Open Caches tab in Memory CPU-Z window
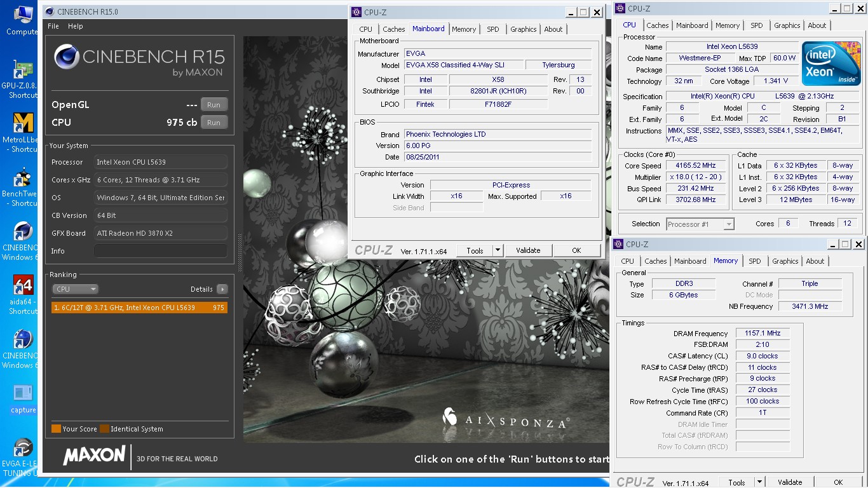Image resolution: width=868 pixels, height=488 pixels. pos(656,261)
